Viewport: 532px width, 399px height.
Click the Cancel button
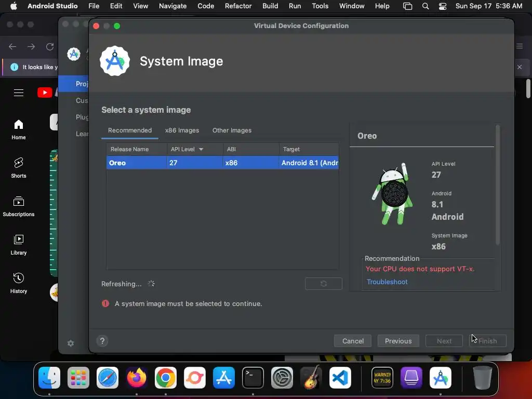click(353, 341)
